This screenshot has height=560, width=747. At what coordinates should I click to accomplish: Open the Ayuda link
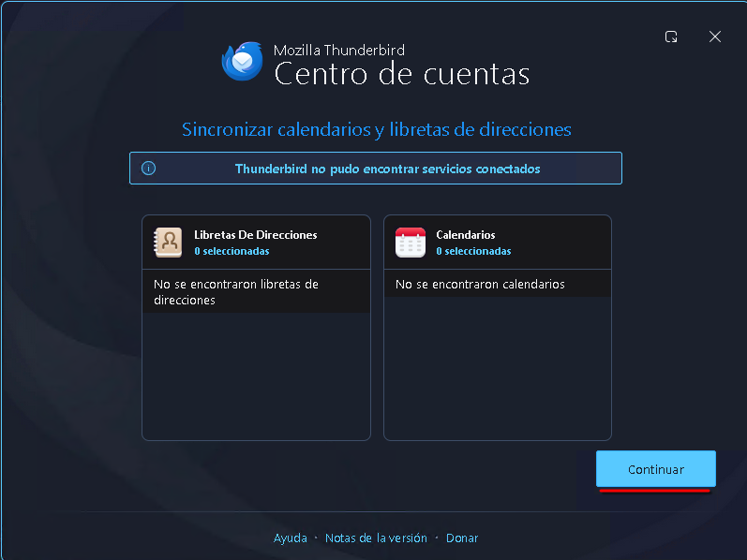290,538
